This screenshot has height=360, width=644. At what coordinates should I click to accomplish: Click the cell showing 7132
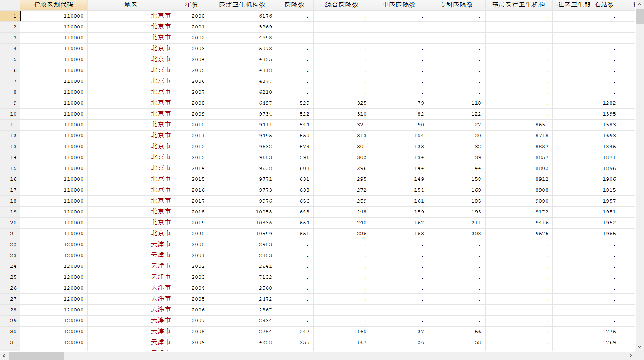pyautogui.click(x=243, y=277)
